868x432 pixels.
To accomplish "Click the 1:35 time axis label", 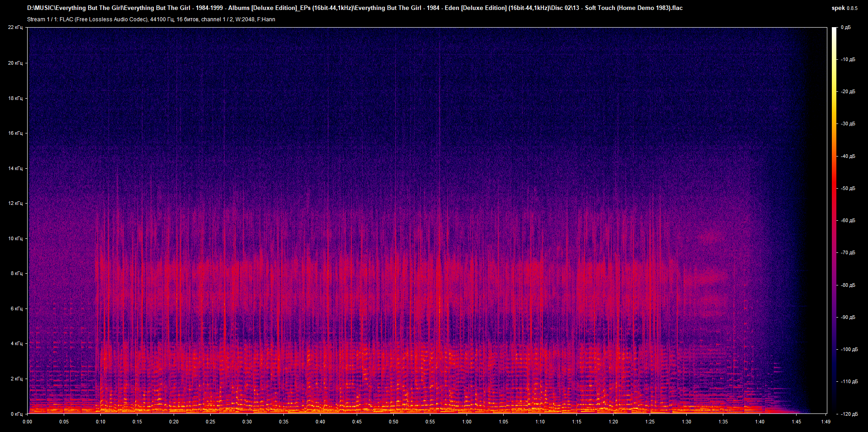I will pos(723,422).
